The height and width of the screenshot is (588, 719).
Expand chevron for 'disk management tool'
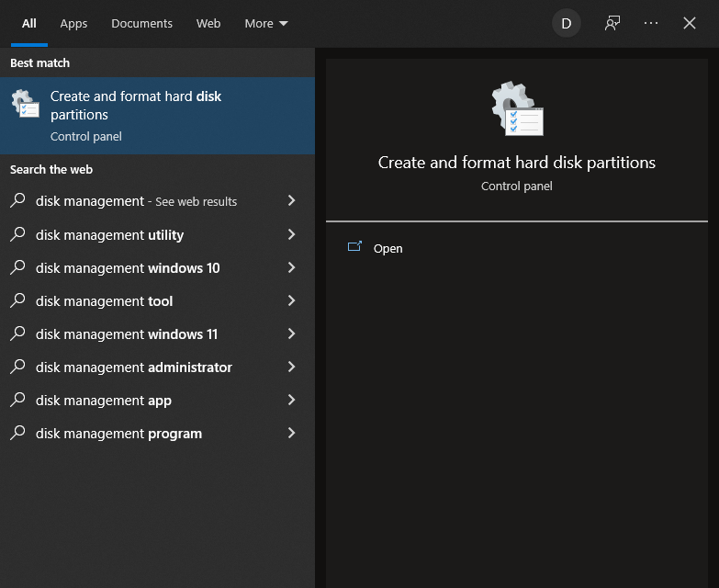(x=292, y=300)
